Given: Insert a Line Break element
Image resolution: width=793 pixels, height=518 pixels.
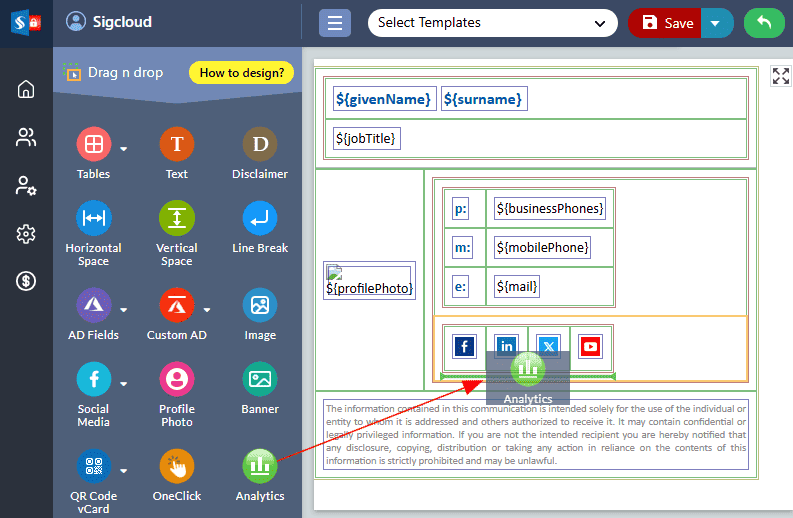Looking at the screenshot, I should click(x=260, y=219).
